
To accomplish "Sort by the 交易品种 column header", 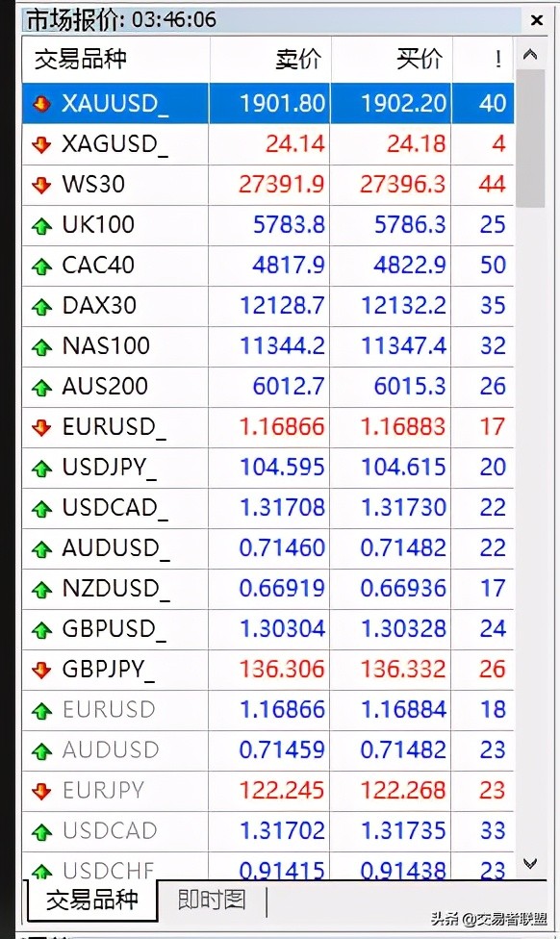I will (x=115, y=60).
